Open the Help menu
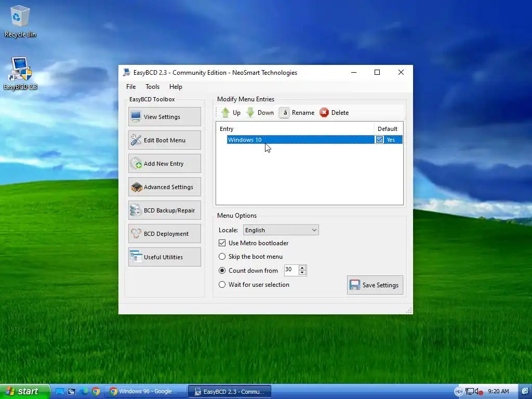532x399 pixels. click(176, 87)
